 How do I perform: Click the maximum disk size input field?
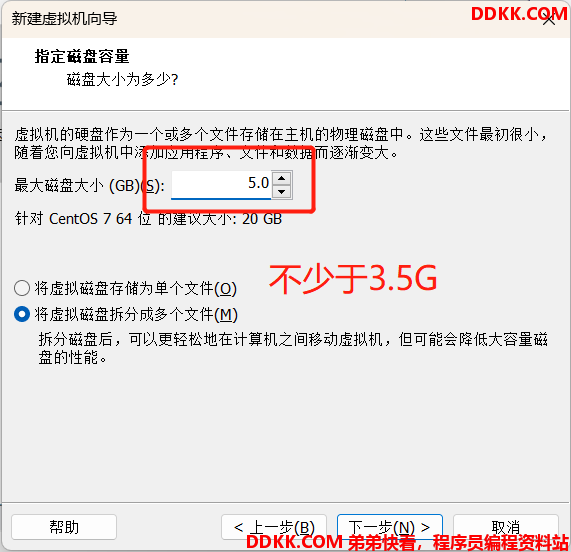(x=221, y=185)
